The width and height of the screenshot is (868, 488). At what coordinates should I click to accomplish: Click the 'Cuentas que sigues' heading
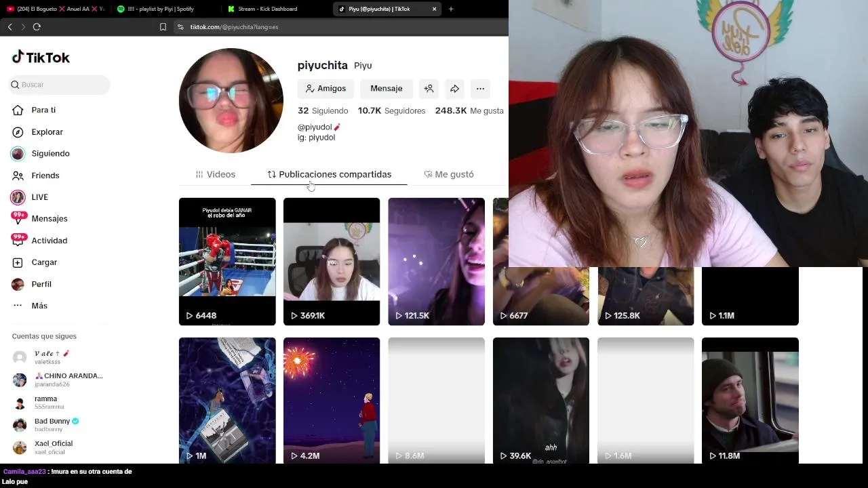[44, 336]
